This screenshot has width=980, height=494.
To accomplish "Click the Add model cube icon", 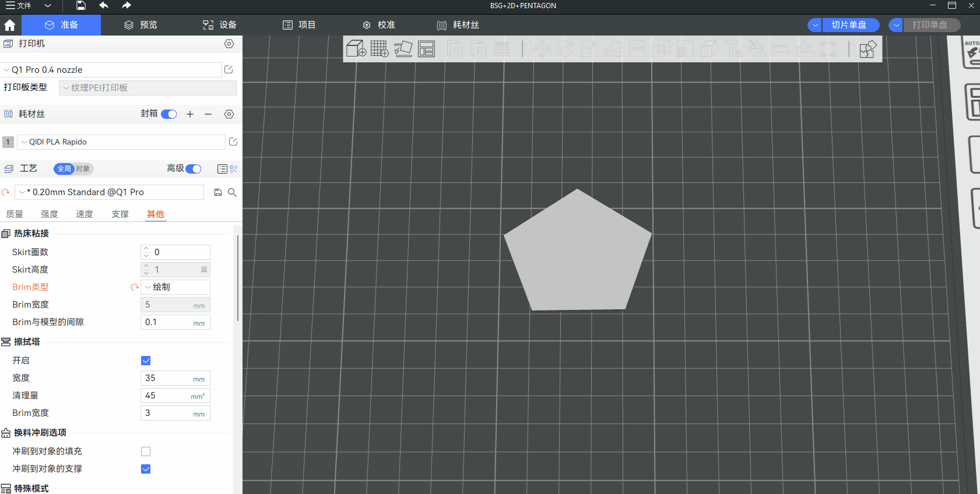I will click(x=356, y=48).
